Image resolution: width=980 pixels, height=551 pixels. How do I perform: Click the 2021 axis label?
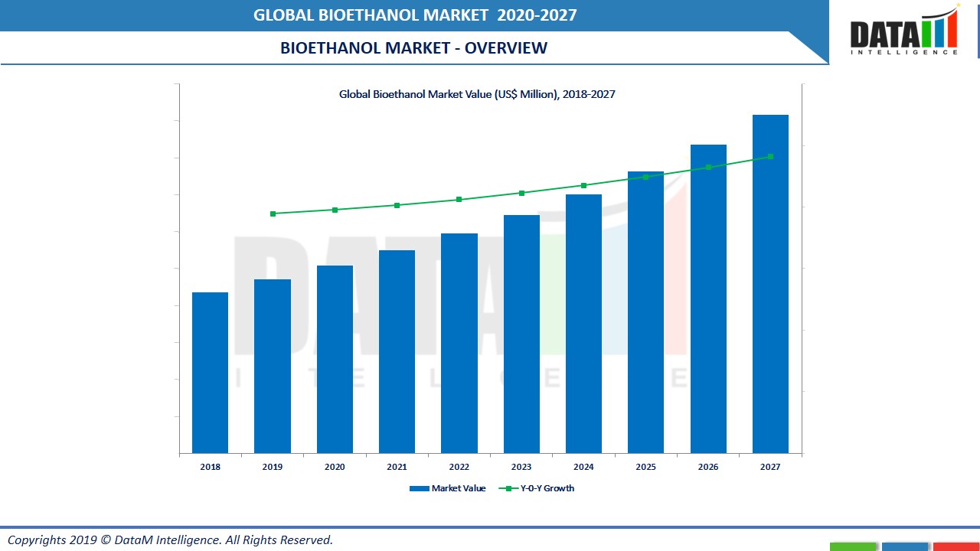[397, 467]
